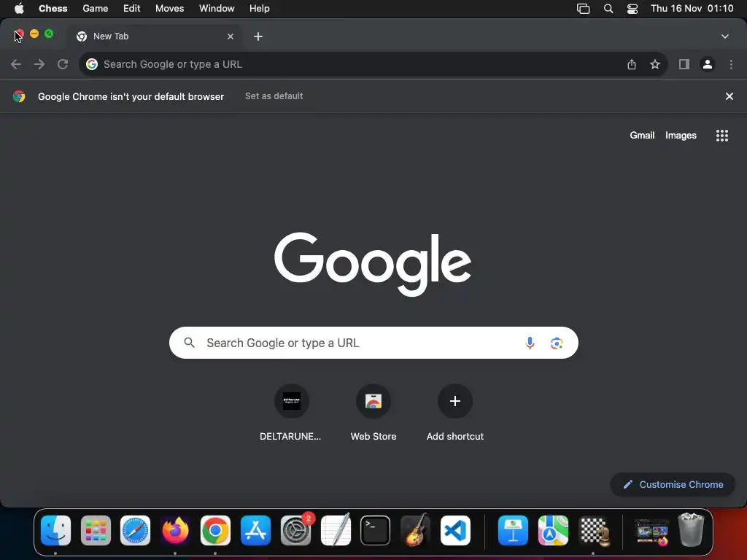Click Customise Chrome button
This screenshot has height=560, width=747.
pos(673,484)
